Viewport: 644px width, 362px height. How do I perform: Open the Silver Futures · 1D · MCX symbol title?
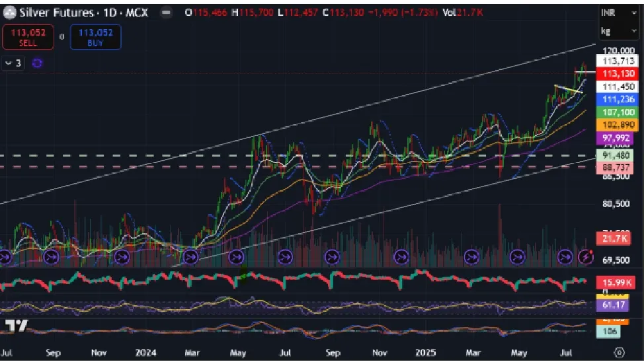click(x=83, y=13)
